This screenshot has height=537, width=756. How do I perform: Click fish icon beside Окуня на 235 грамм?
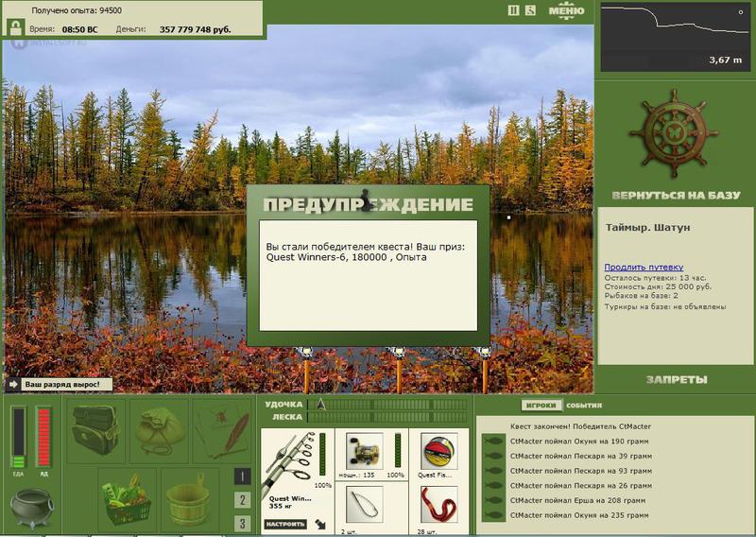pos(492,515)
